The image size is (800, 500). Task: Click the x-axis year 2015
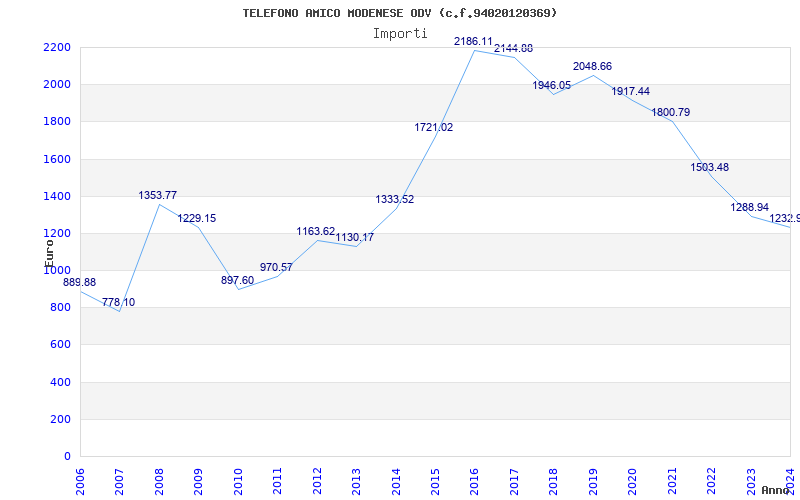tap(435, 482)
